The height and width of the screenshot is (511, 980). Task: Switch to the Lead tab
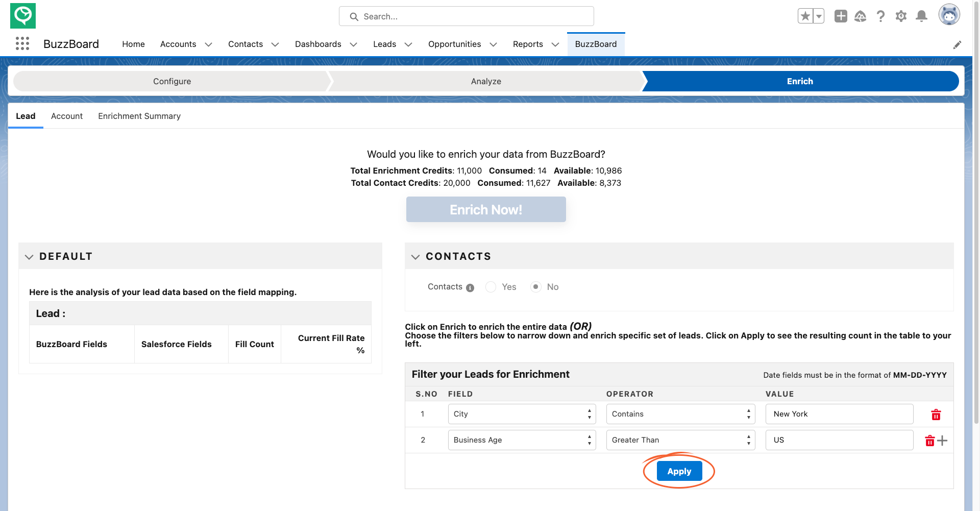[26, 116]
